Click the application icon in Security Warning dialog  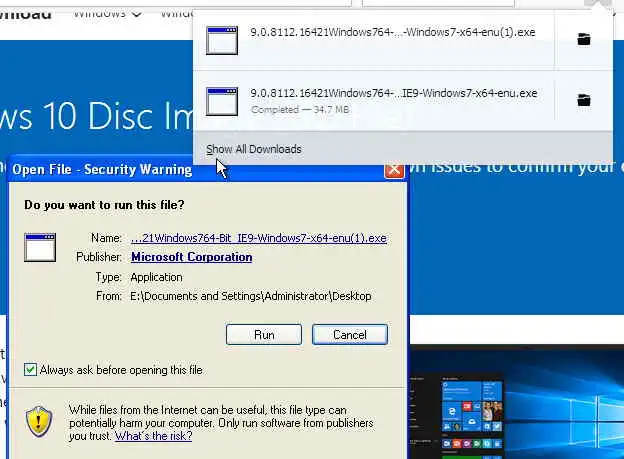[x=40, y=248]
